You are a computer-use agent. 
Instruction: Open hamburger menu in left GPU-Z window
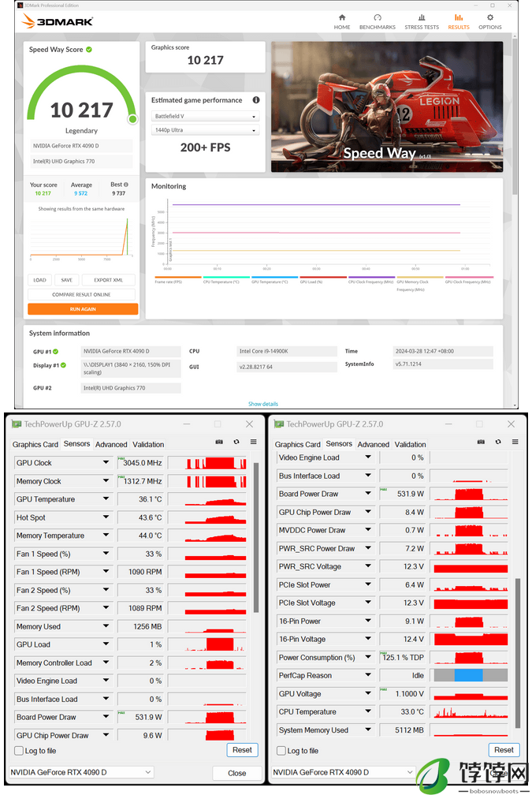[253, 442]
